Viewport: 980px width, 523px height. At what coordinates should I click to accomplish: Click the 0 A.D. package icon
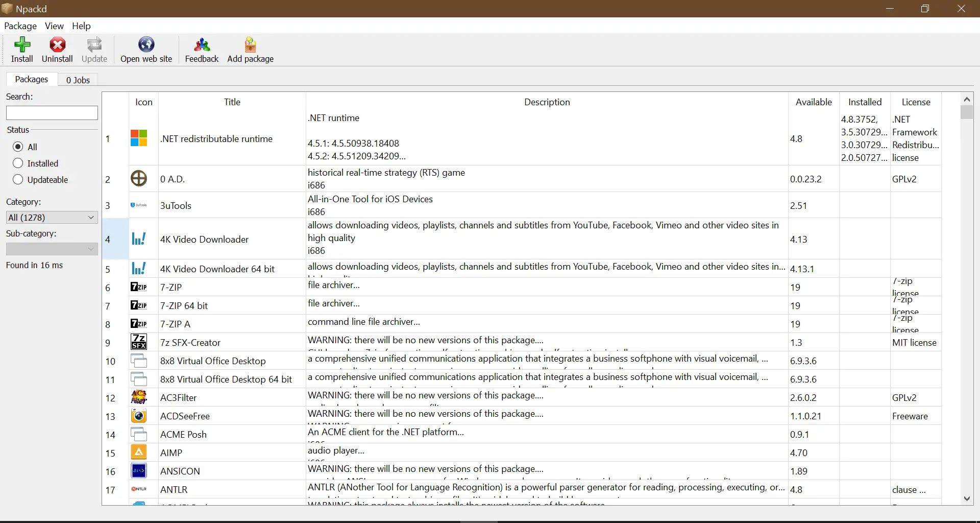(139, 179)
